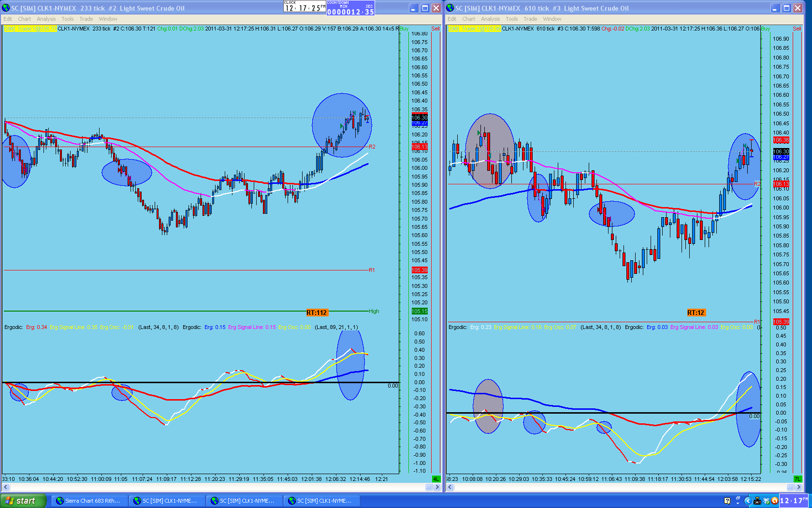
Task: Minimize the 233 tick chart window
Action: (x=414, y=8)
